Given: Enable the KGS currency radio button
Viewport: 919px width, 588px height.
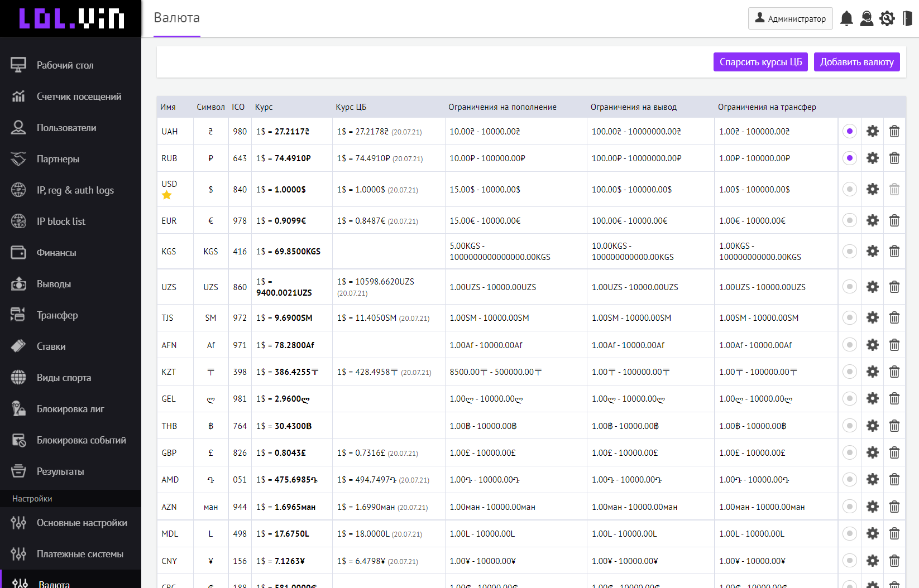Looking at the screenshot, I should (849, 251).
